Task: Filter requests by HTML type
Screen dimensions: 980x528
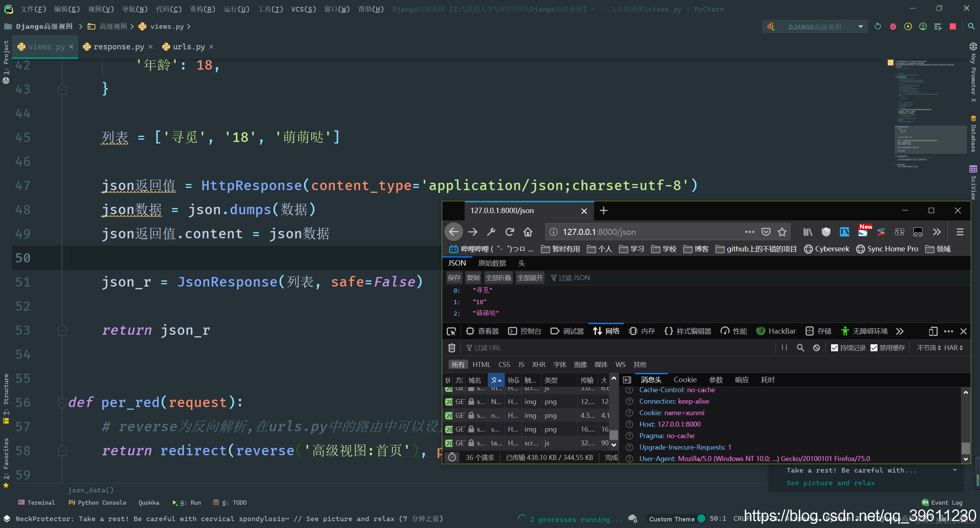Action: (x=481, y=365)
